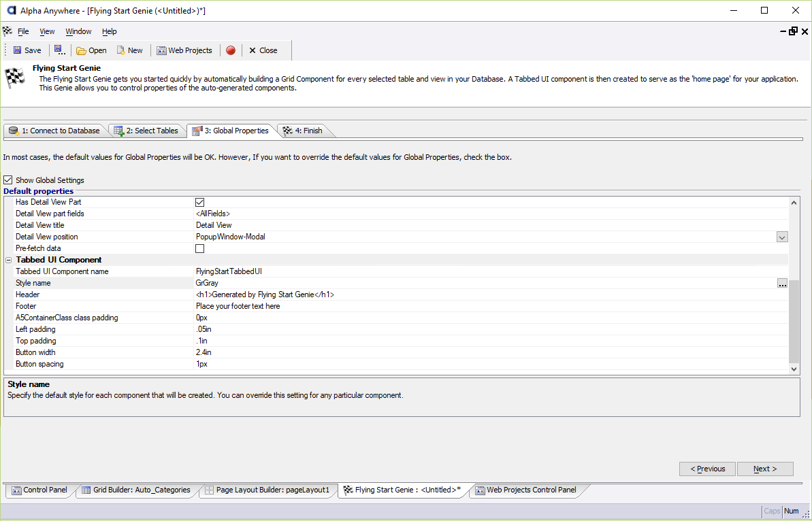
Task: Select the 3: Global Properties tab
Action: [x=231, y=131]
